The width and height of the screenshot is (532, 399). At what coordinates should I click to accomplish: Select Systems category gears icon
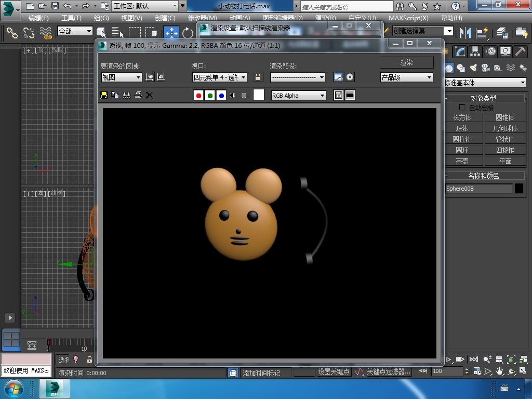(x=523, y=68)
